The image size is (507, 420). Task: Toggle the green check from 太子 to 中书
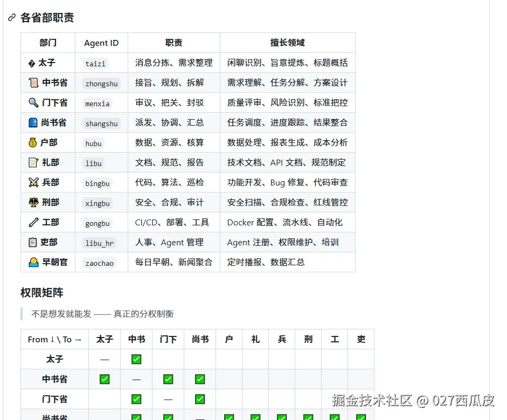[136, 359]
